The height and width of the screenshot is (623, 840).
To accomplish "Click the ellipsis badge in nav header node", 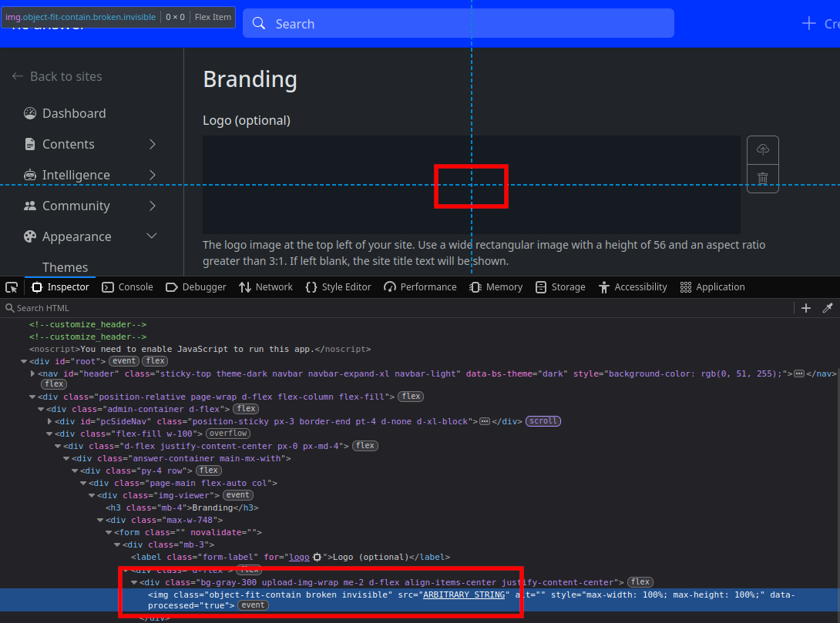I will click(x=798, y=373).
